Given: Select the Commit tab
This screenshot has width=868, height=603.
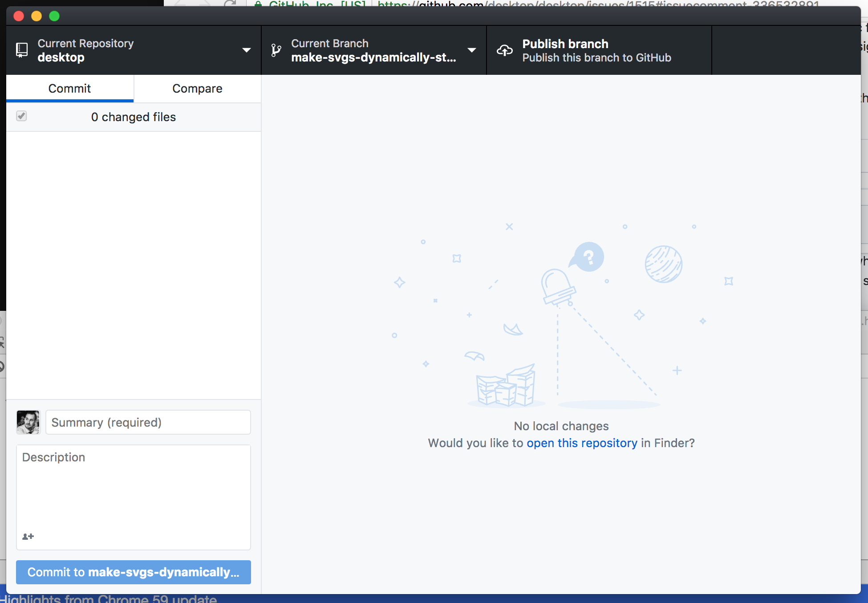Looking at the screenshot, I should pos(69,88).
